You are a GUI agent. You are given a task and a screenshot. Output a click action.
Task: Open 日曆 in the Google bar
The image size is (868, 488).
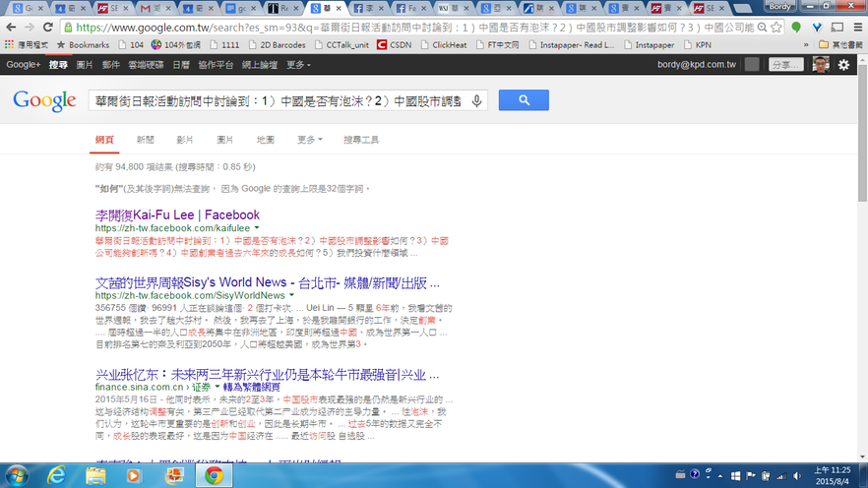pyautogui.click(x=180, y=65)
